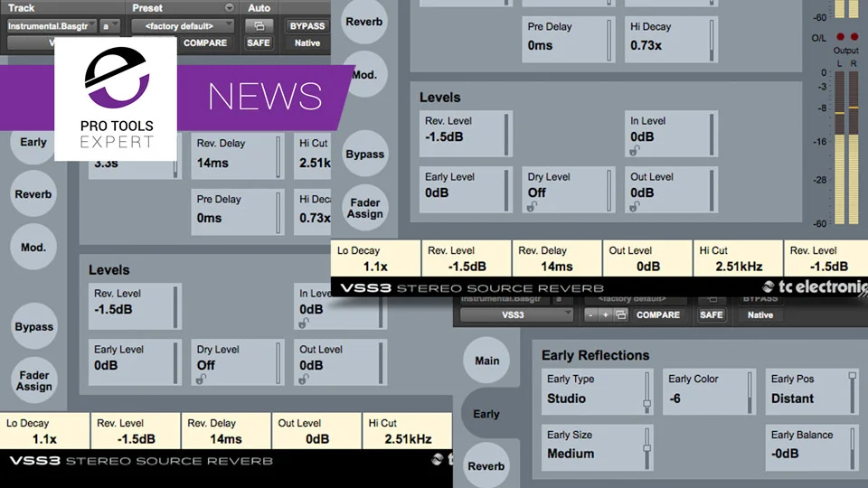Toggle In Level lock icon in meter window

635,151
